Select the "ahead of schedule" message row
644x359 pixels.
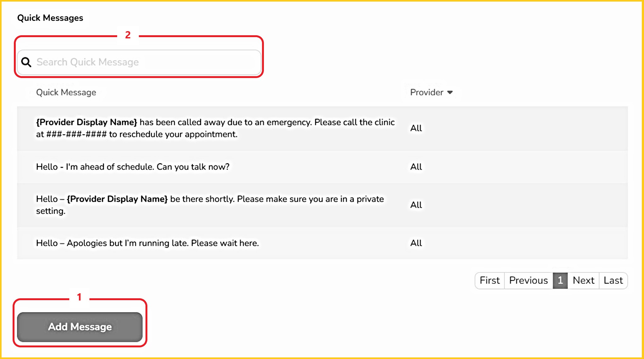tap(133, 167)
